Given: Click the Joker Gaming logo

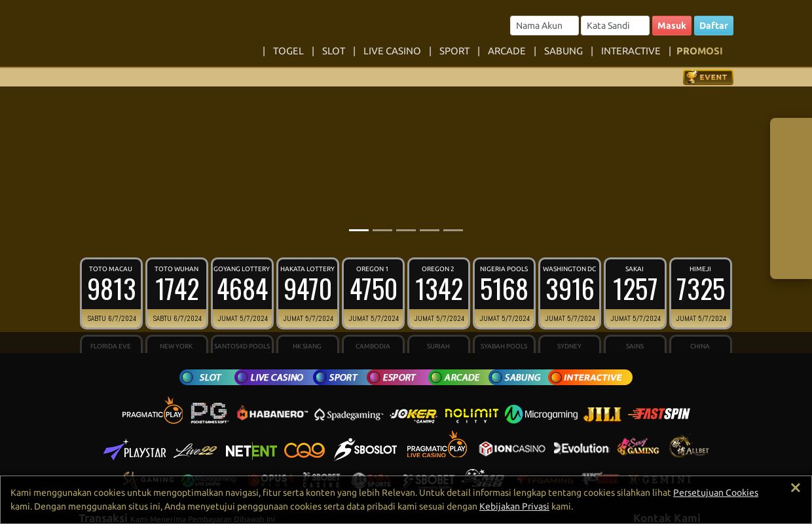Looking at the screenshot, I should click(x=414, y=415).
